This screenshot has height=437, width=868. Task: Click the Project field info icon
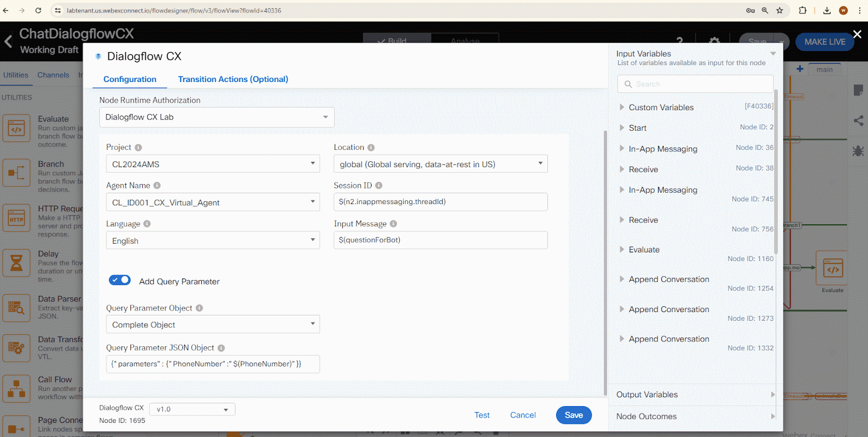[x=138, y=148]
